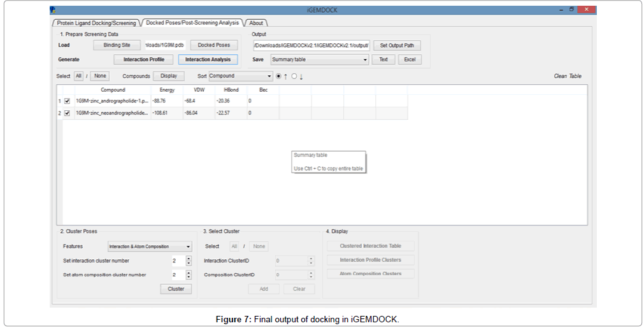The width and height of the screenshot is (644, 328).
Task: Uncheck the andrographolide compound row checkbox
Action: point(67,101)
